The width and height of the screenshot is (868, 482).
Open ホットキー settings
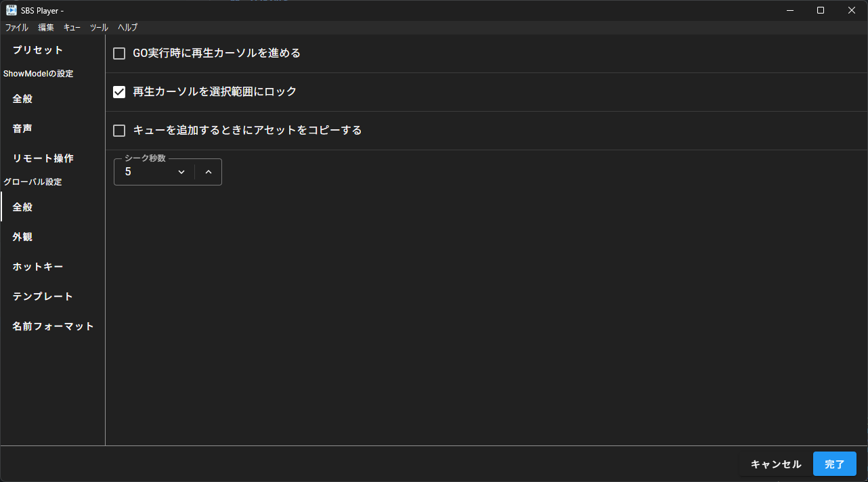[37, 266]
